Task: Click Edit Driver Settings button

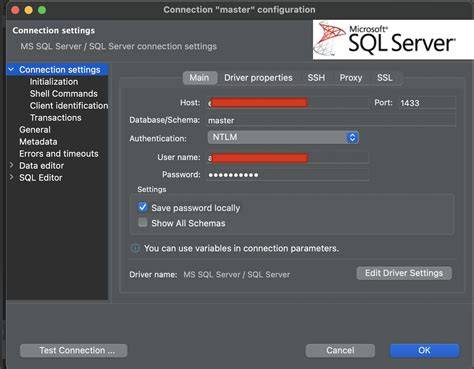Action: (x=404, y=273)
